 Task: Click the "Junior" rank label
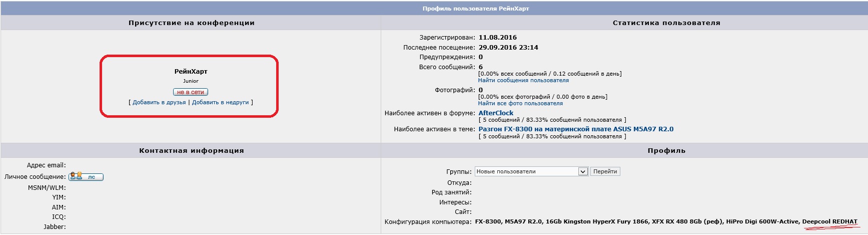pyautogui.click(x=191, y=81)
